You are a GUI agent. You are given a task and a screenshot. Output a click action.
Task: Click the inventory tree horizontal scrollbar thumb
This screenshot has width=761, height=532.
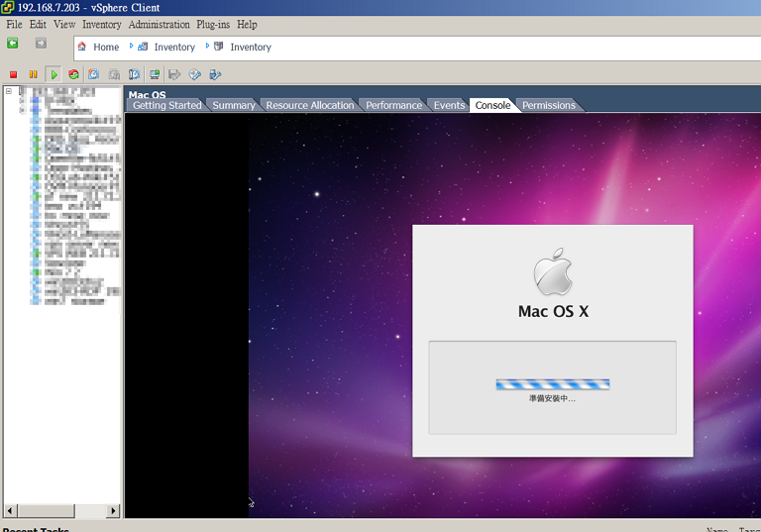click(x=47, y=510)
